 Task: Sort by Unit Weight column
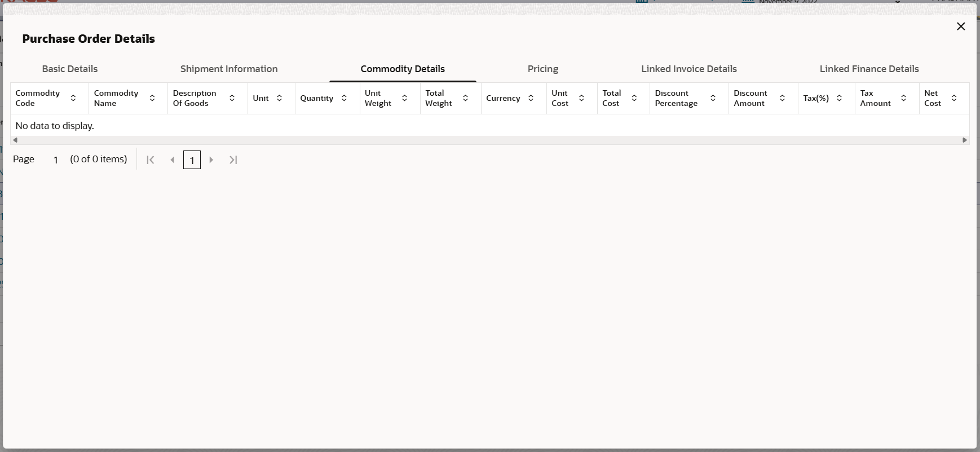[405, 98]
